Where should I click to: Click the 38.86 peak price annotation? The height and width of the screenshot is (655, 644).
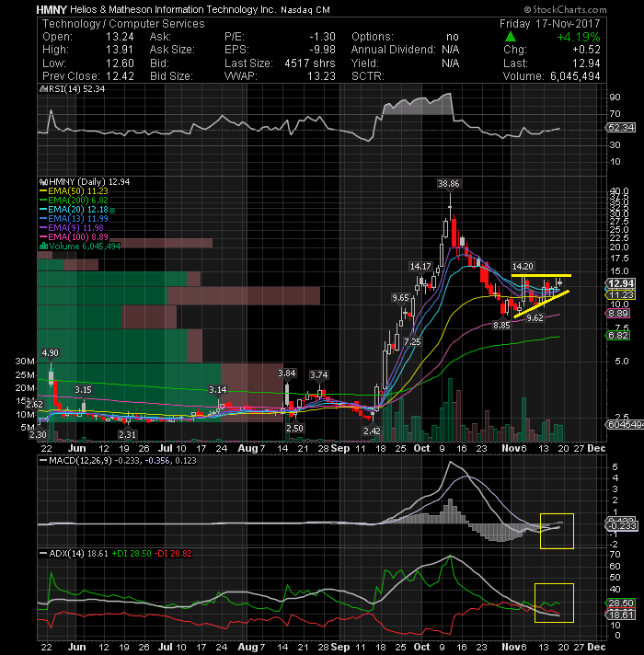click(x=449, y=183)
